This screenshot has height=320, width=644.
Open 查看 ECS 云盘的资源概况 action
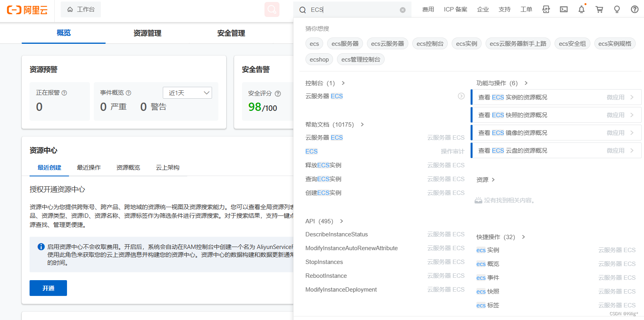[x=556, y=150]
